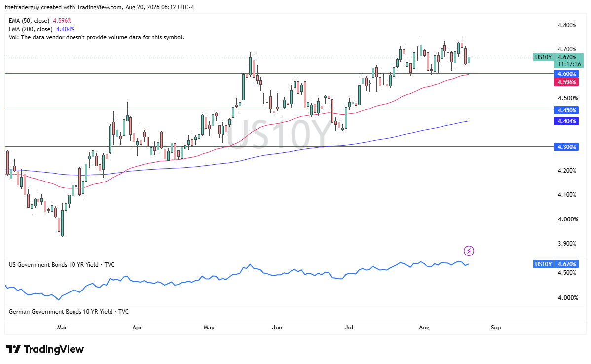Viewport: 591px width, 364px height.
Task: Click the thetraderguy created with TradingView.com caption
Action: coord(100,7)
